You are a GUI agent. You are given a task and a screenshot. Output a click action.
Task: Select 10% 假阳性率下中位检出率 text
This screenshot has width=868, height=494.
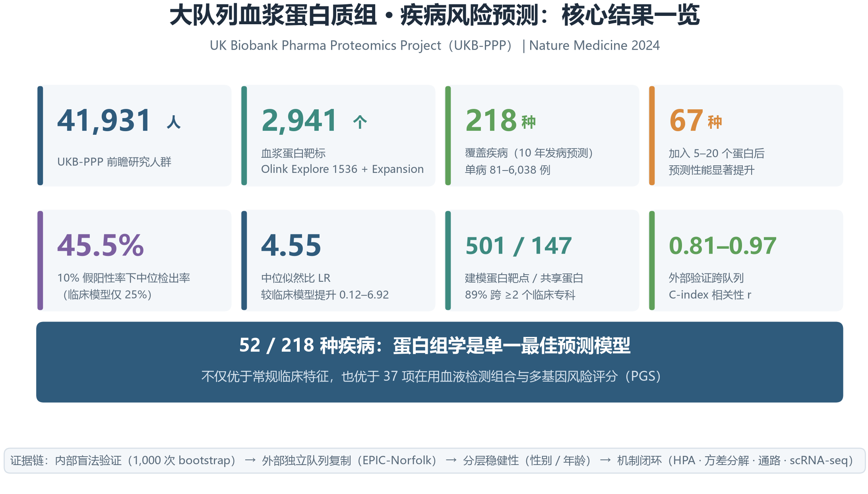124,278
